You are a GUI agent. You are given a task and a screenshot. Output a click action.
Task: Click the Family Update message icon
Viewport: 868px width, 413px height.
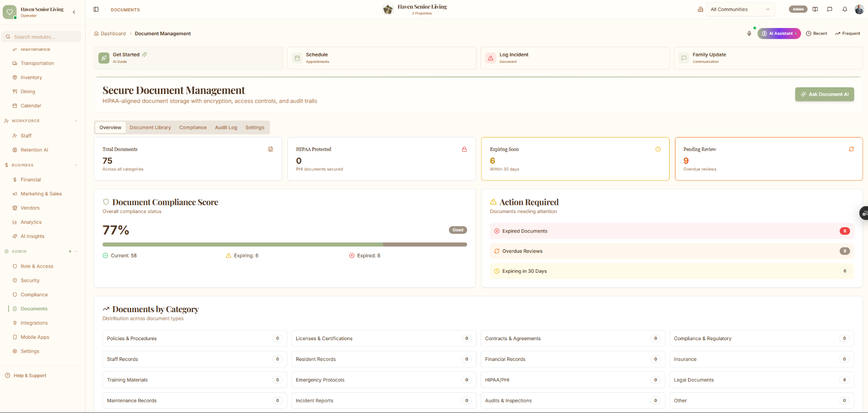point(684,58)
